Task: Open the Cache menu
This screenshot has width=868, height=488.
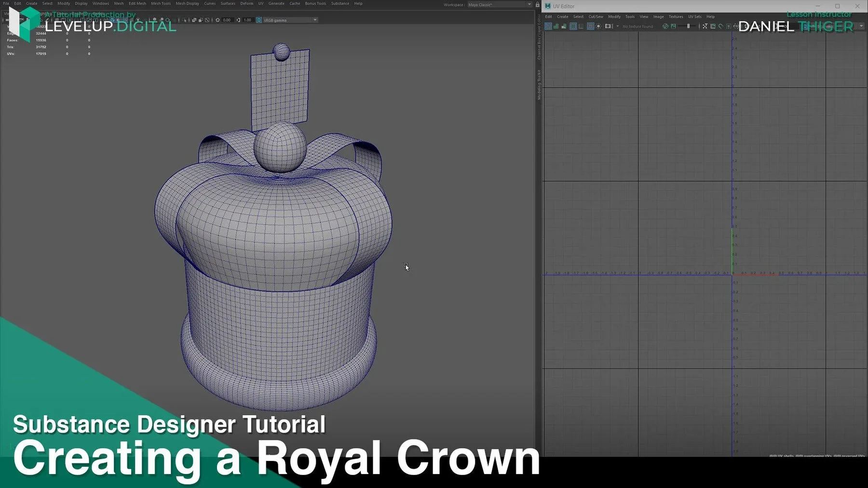Action: (x=295, y=3)
